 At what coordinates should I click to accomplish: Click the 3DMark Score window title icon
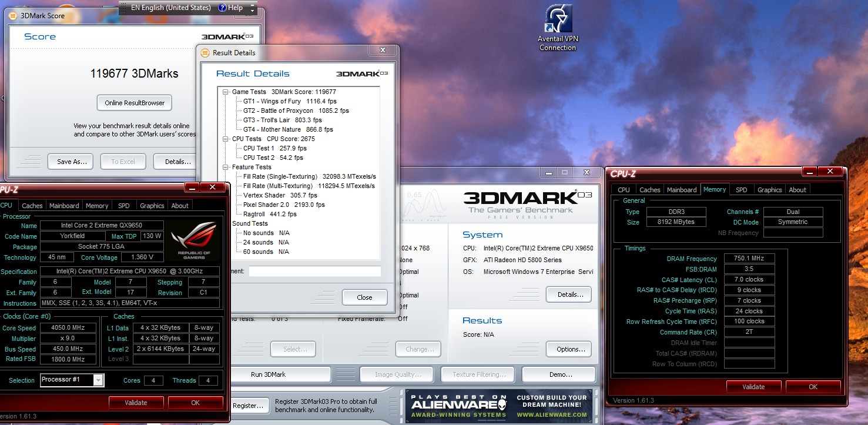tap(14, 16)
